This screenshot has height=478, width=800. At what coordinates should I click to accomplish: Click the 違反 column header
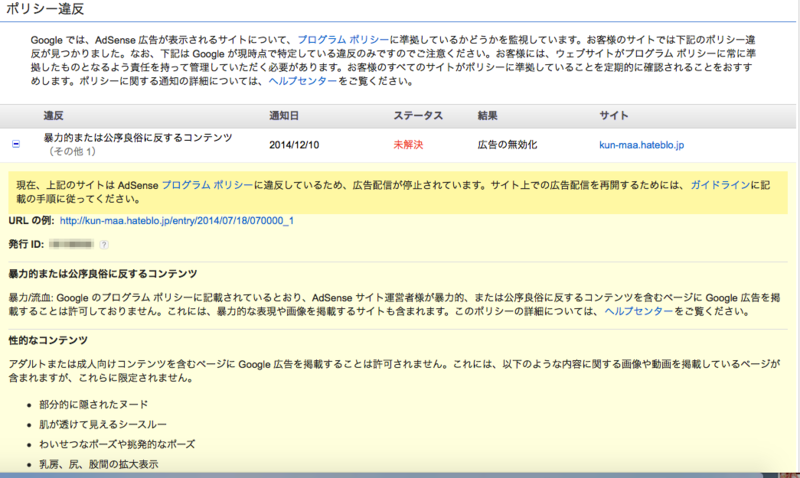pos(54,116)
